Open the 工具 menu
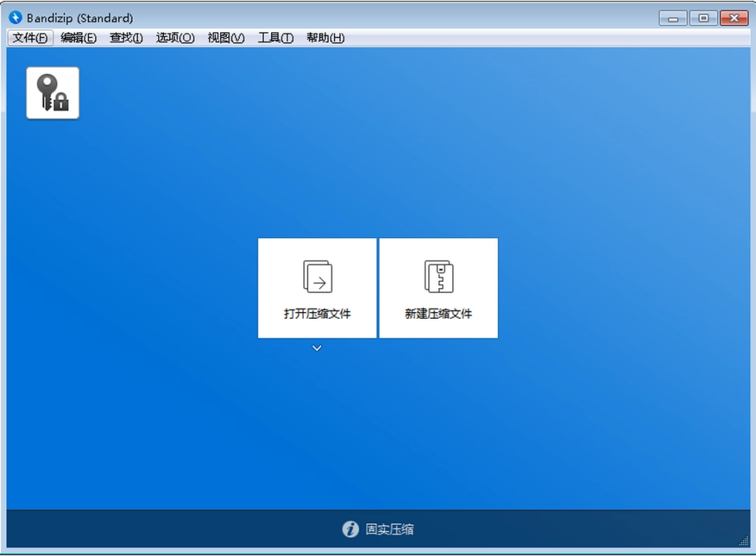Image resolution: width=756 pixels, height=556 pixels. [275, 38]
